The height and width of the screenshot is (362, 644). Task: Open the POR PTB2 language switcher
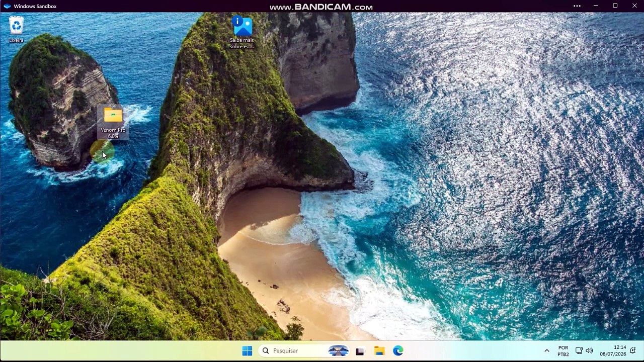pyautogui.click(x=563, y=351)
